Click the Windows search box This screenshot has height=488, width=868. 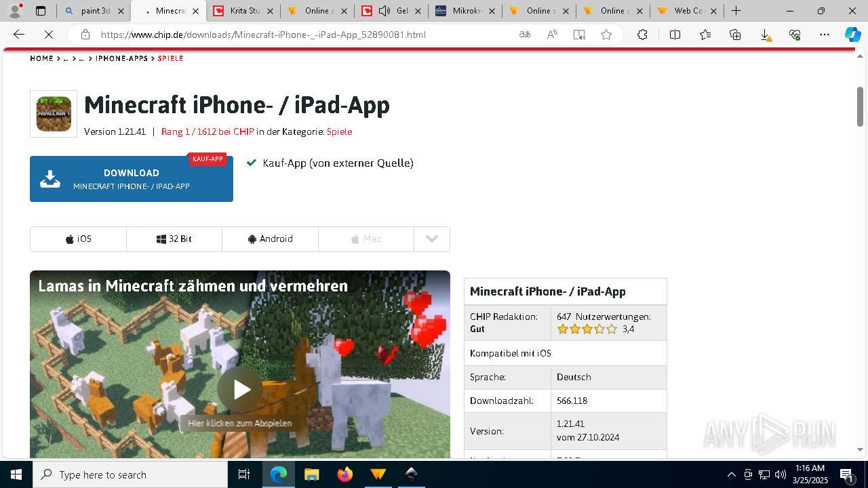coord(130,474)
